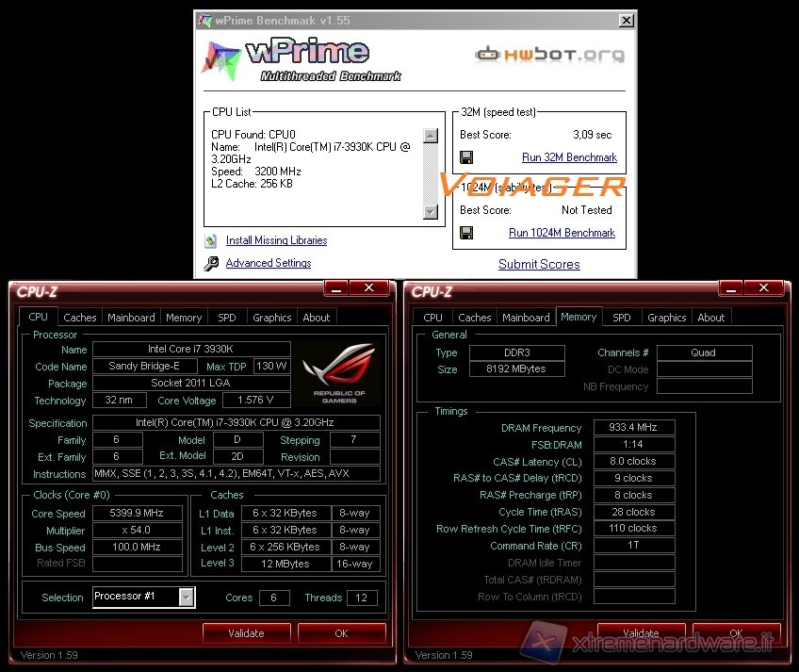Click the wrench icon beside Advanced Settings
799x672 pixels.
pyautogui.click(x=211, y=264)
